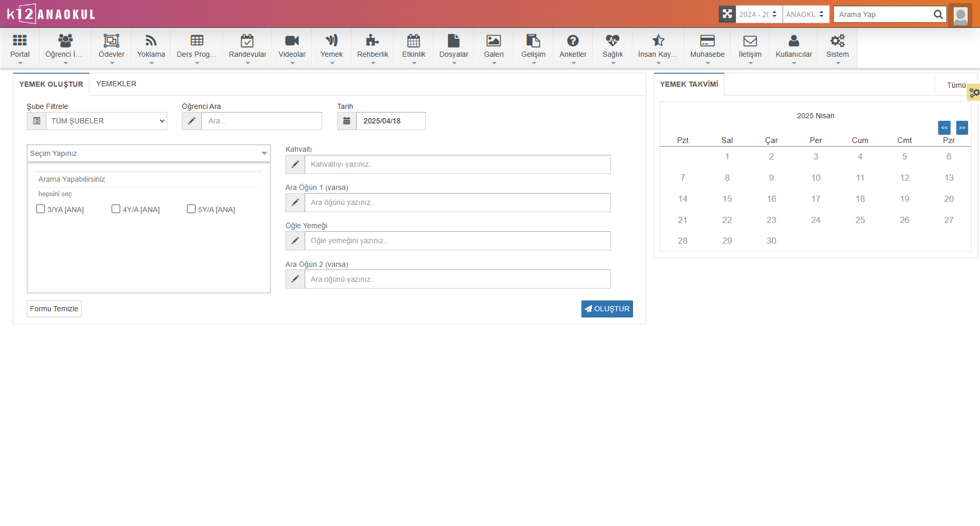Select day 1 in the calendar
The image size is (980, 526).
727,156
